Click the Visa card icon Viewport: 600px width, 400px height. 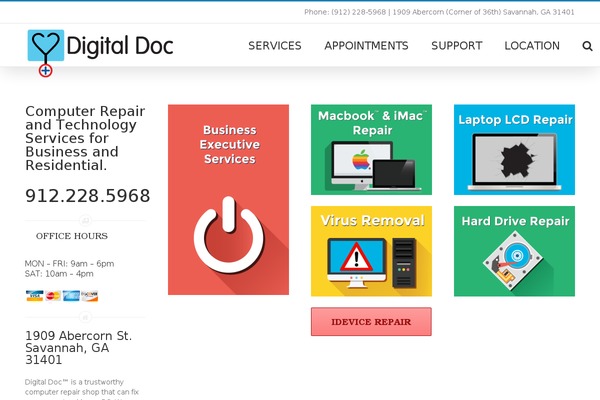click(34, 296)
